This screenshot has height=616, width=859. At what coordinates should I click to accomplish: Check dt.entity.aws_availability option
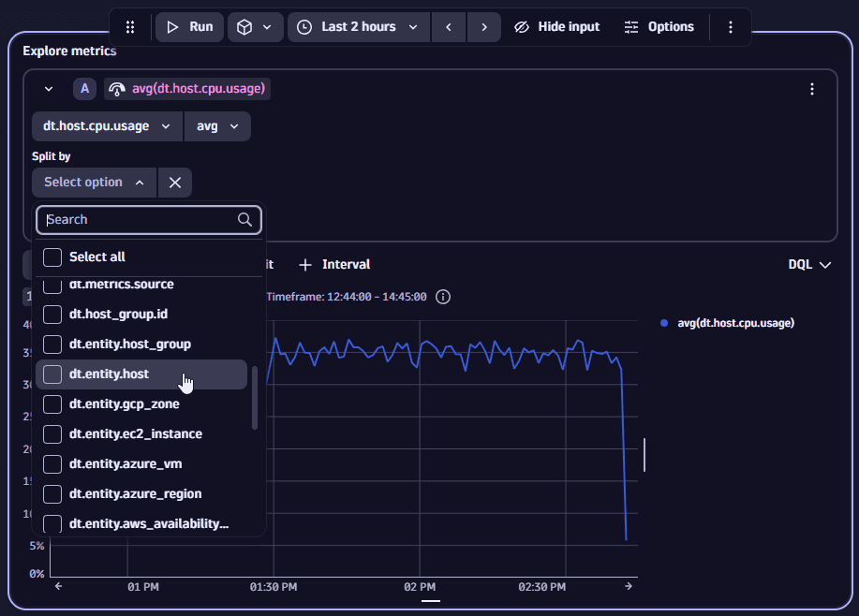pyautogui.click(x=52, y=524)
